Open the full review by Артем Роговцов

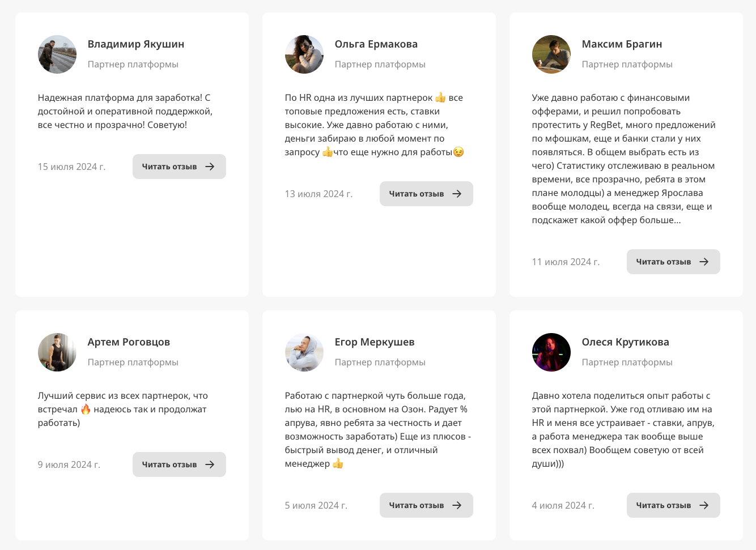(x=179, y=464)
